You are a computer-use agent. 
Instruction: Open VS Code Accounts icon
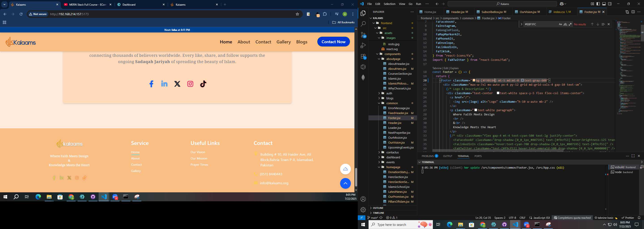363,199
